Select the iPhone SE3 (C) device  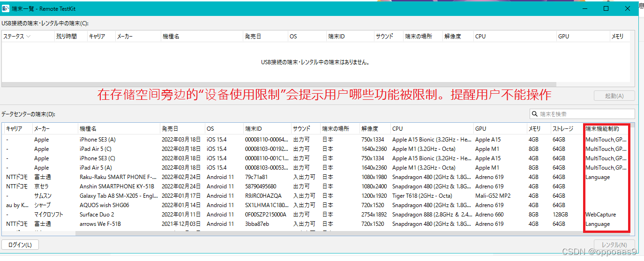pos(316,158)
